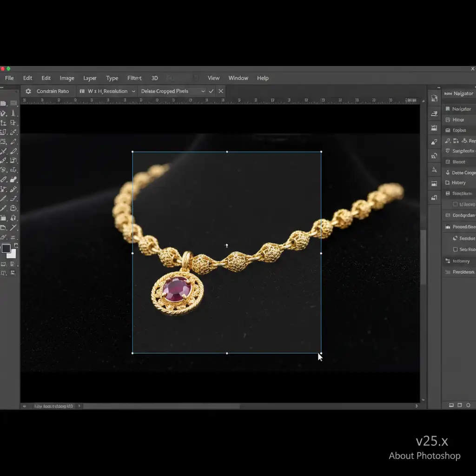Click the bottom icon in the collapsed panel strip
Viewport: 476px width, 476px height.
pyautogui.click(x=434, y=198)
